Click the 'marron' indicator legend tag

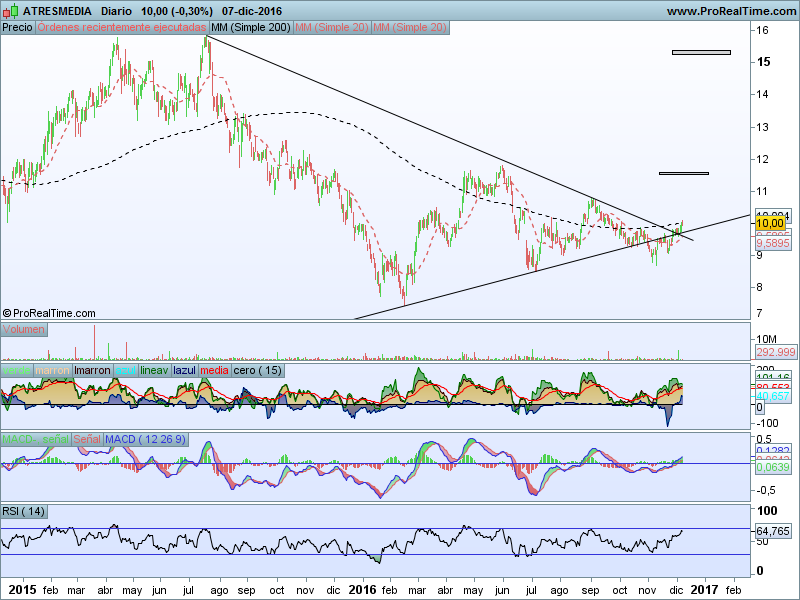52,370
